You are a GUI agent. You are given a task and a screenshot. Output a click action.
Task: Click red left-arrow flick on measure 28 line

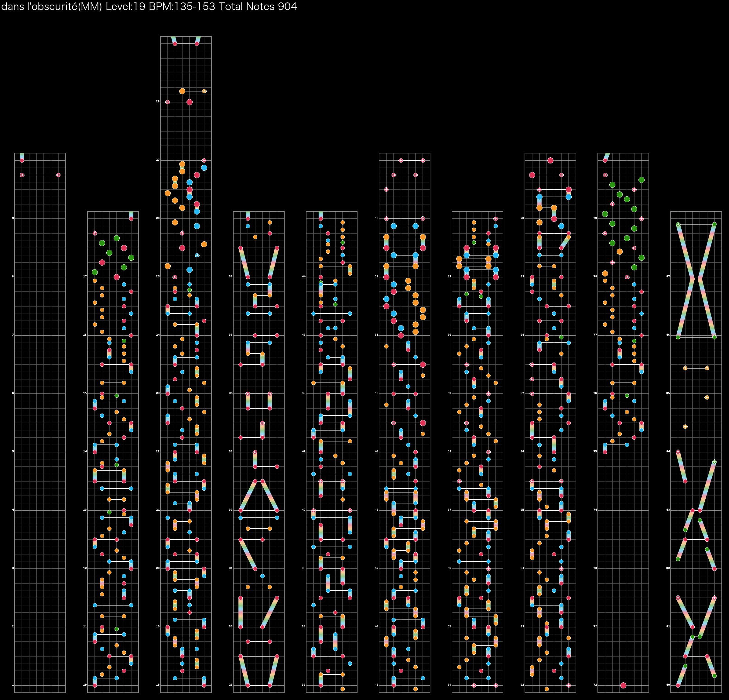(x=167, y=102)
